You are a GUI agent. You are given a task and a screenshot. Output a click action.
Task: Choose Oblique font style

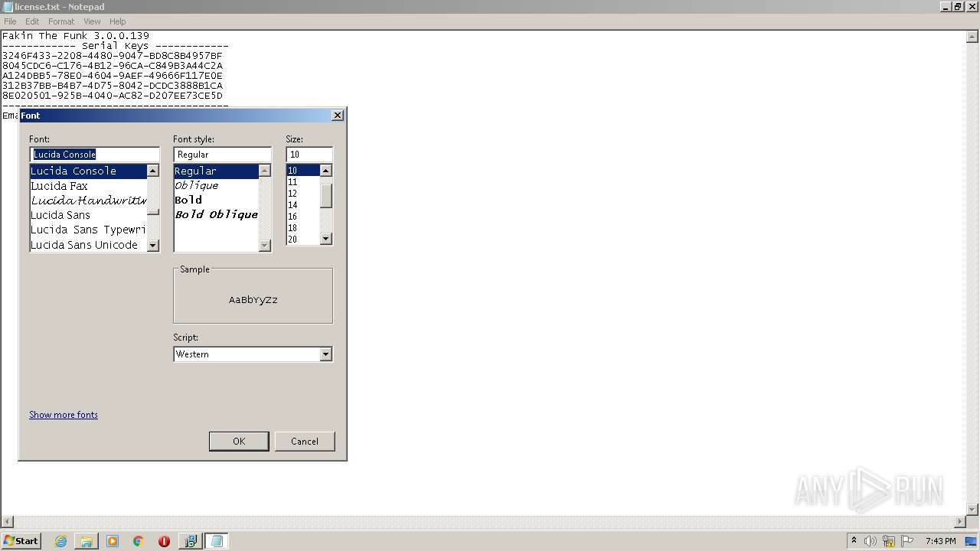point(216,185)
